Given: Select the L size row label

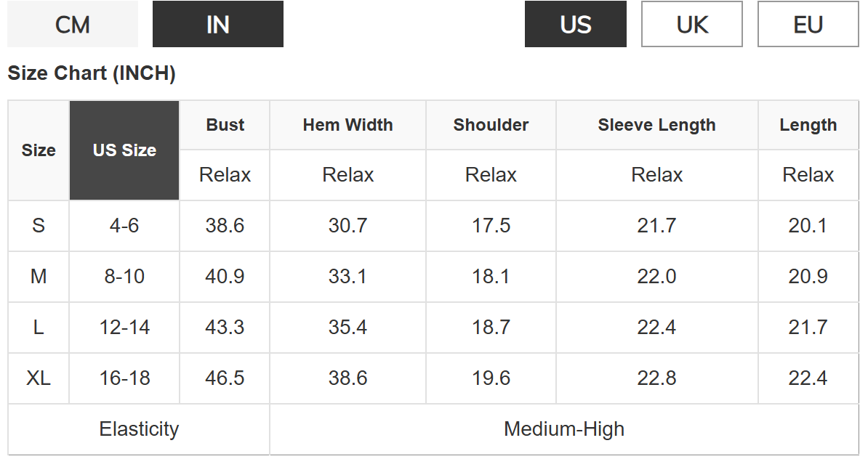Looking at the screenshot, I should [x=39, y=328].
